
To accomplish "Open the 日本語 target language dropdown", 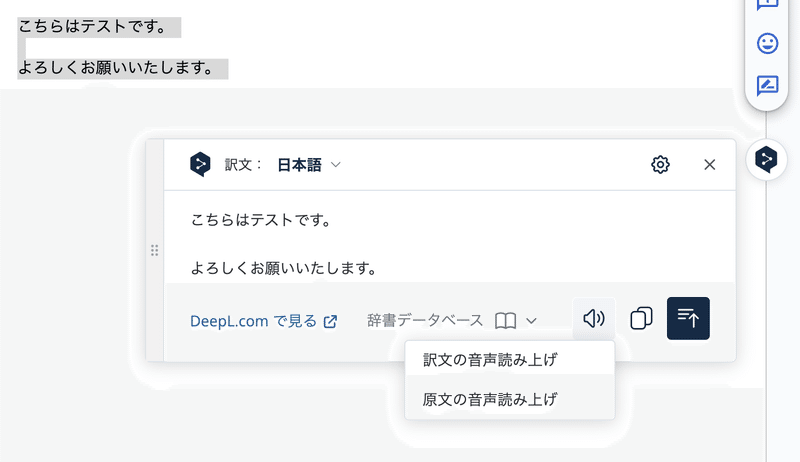I will point(309,165).
